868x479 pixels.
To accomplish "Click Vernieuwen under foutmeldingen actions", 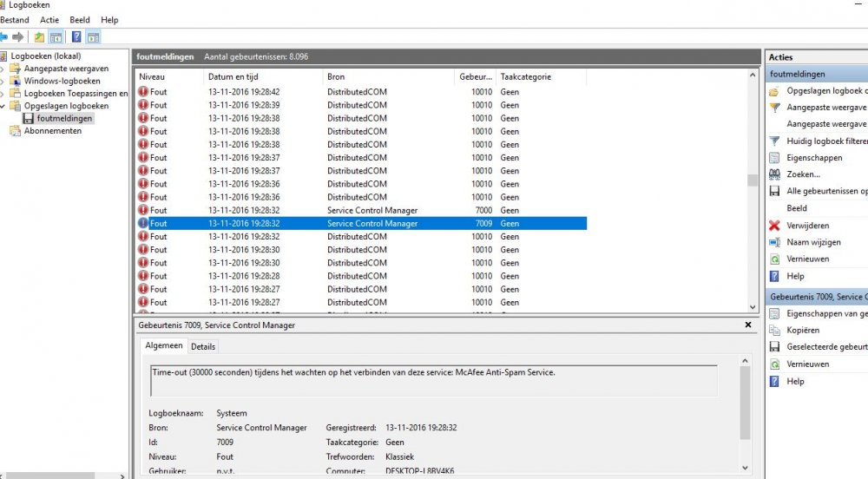I will tap(807, 259).
